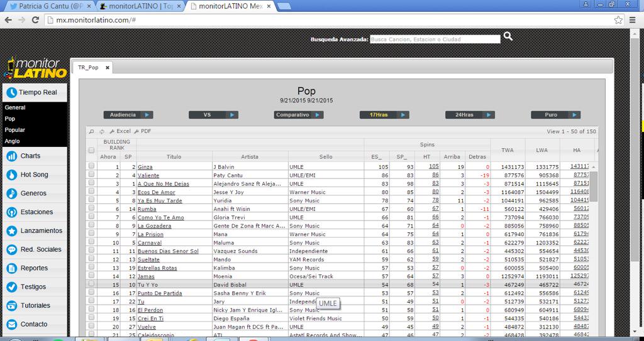Screen dimensions: 644x341
Task: Check the Ecos De Amor checkbox
Action: click(x=92, y=191)
